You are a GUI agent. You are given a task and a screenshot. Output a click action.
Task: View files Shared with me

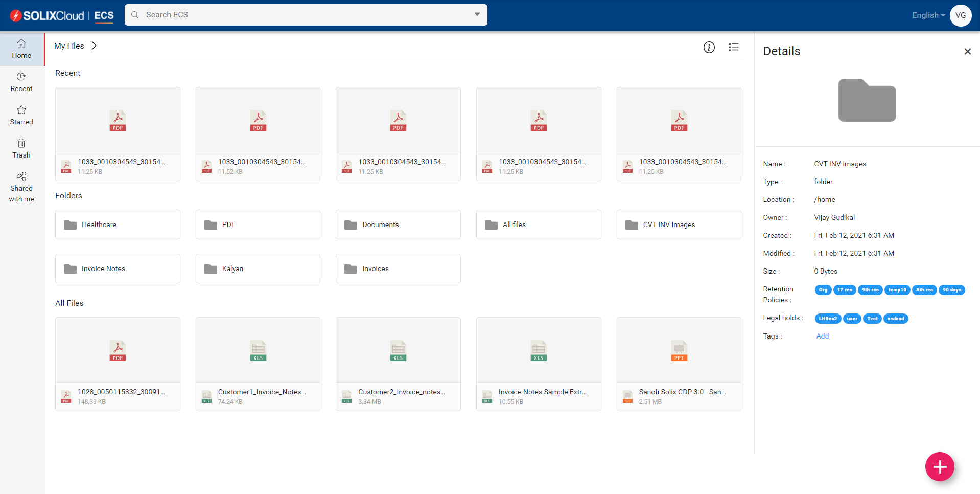click(21, 186)
